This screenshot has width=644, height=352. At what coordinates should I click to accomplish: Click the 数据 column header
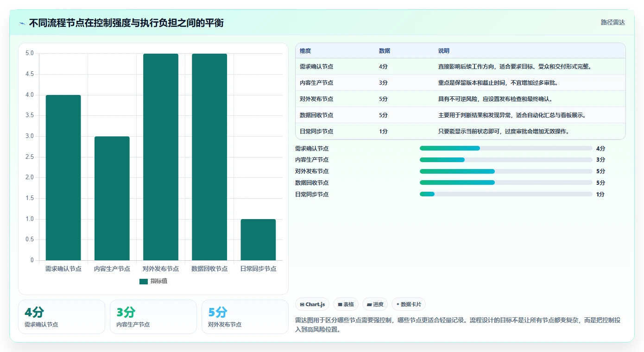pyautogui.click(x=385, y=51)
